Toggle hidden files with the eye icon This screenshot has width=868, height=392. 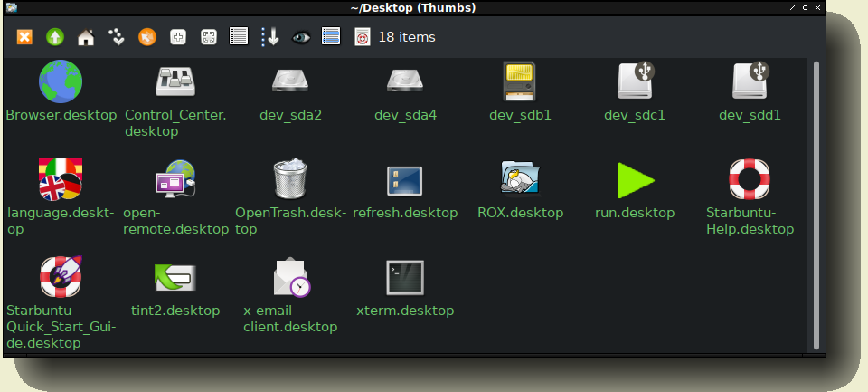pyautogui.click(x=301, y=37)
